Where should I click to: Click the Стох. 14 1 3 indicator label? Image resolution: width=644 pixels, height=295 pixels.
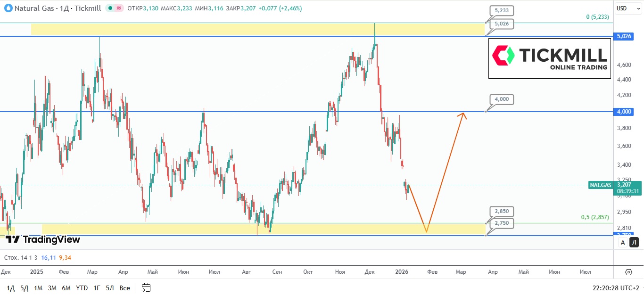click(21, 258)
